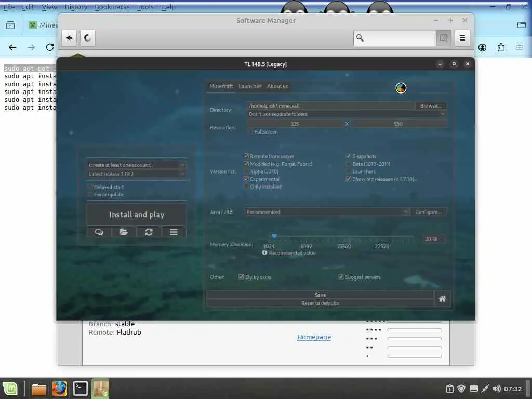The image size is (532, 399).
Task: Check the Launchers version checkbox
Action: click(x=348, y=171)
